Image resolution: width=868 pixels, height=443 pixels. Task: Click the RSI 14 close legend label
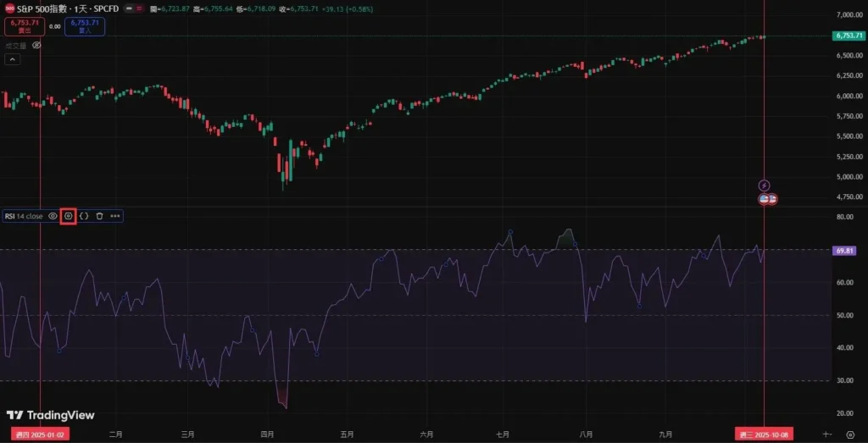(x=24, y=216)
